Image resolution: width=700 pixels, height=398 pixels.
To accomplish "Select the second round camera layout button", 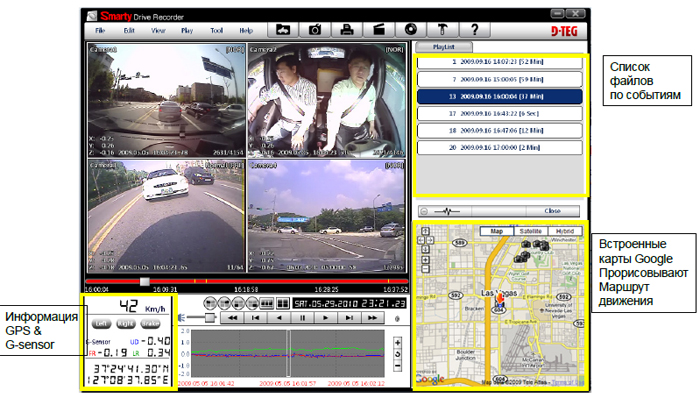I will pos(225,303).
